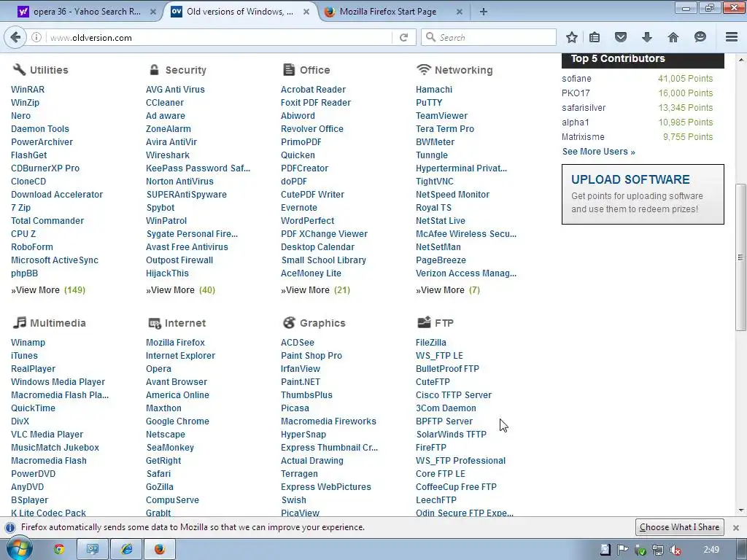Bookmark this page with the star icon
Screen dimensions: 747x560
click(572, 37)
